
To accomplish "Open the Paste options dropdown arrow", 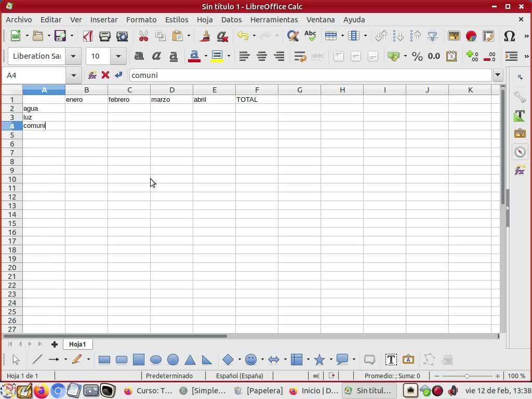I will tap(189, 36).
